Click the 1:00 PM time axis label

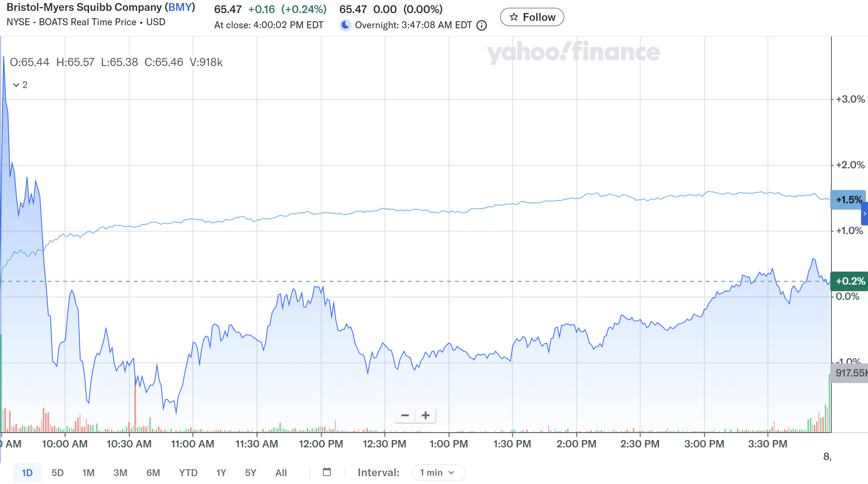coord(449,444)
